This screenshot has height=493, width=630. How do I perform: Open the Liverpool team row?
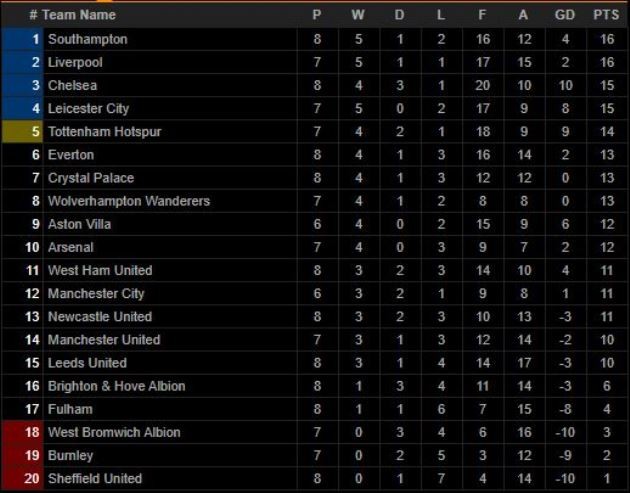point(75,62)
